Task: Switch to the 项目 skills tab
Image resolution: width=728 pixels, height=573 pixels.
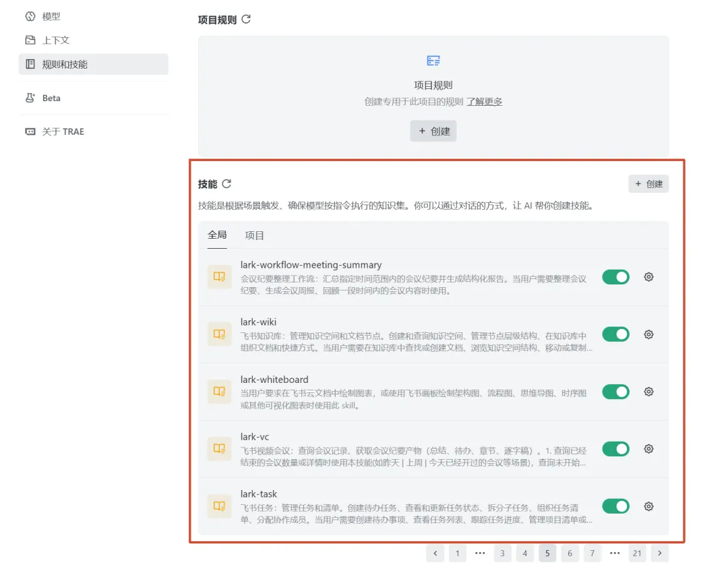Action: [254, 235]
